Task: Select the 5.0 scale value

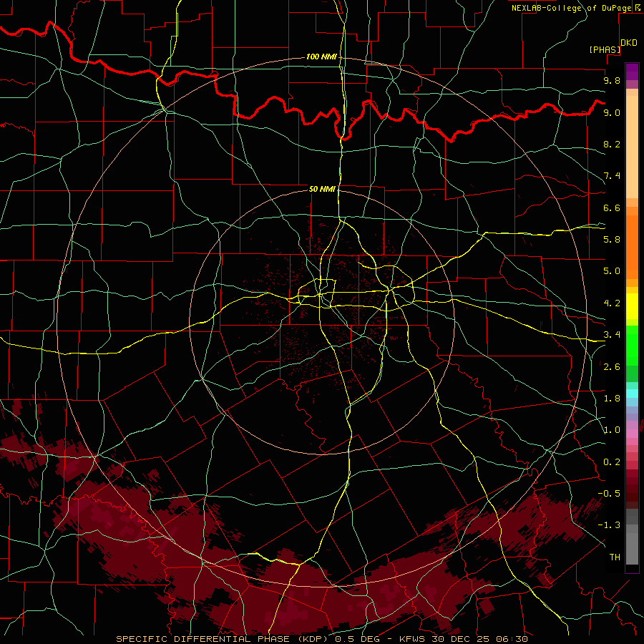Action: coord(612,271)
